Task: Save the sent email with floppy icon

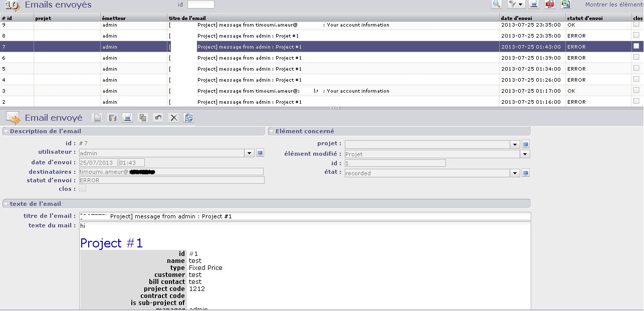Action: 113,118
